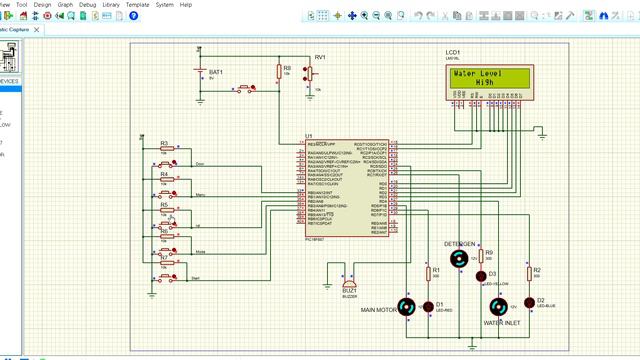Select the MAIN MOTOR component
The height and width of the screenshot is (360, 640).
pyautogui.click(x=407, y=307)
